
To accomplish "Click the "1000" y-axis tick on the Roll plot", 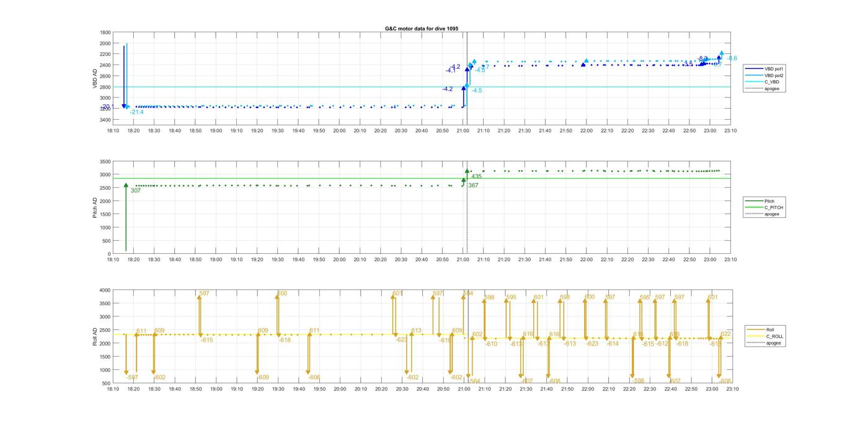I will (x=105, y=370).
